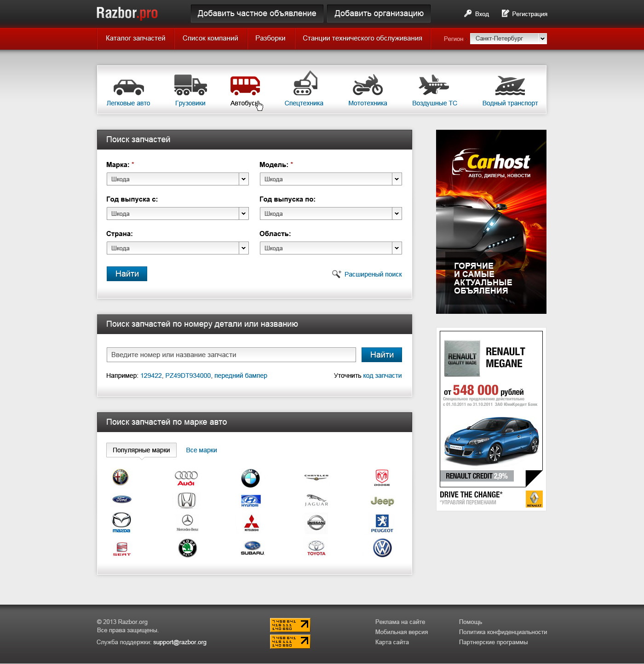Select the passenger cars category icon
The width and height of the screenshot is (644, 664).
point(128,87)
